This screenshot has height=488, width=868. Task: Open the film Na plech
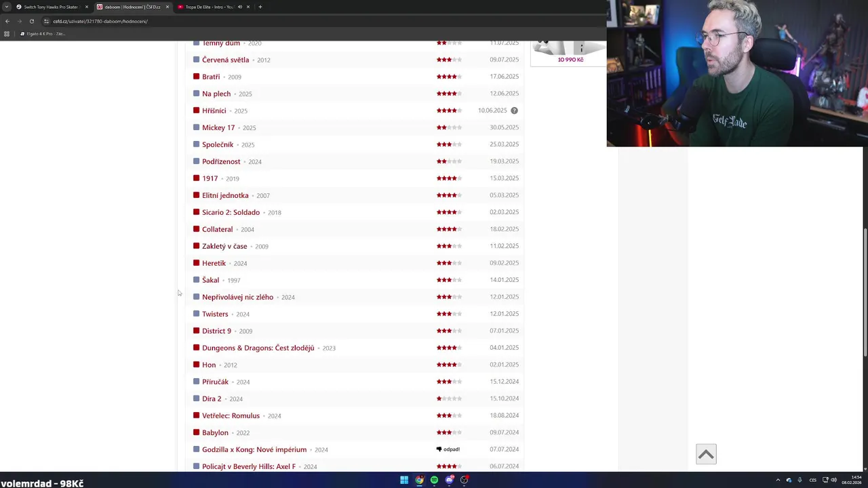(216, 94)
